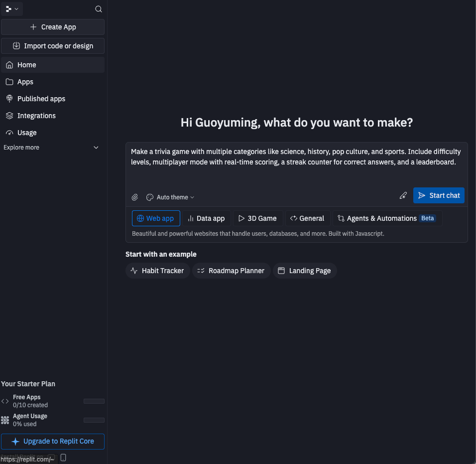Choose the 3D Game app type
Image resolution: width=476 pixels, height=464 pixels.
[x=258, y=218]
